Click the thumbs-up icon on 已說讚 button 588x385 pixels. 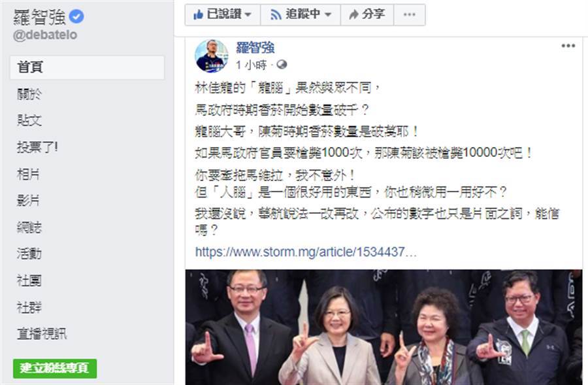(x=198, y=14)
